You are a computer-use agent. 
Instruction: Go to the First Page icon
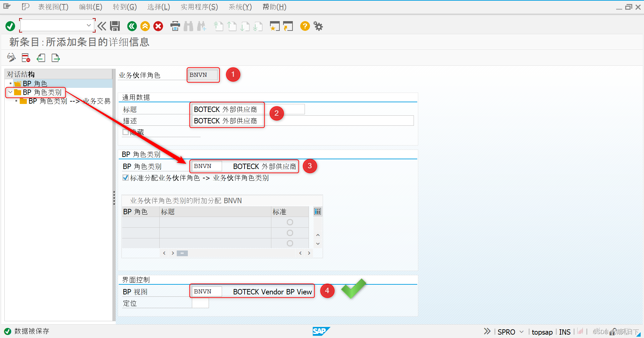click(219, 26)
